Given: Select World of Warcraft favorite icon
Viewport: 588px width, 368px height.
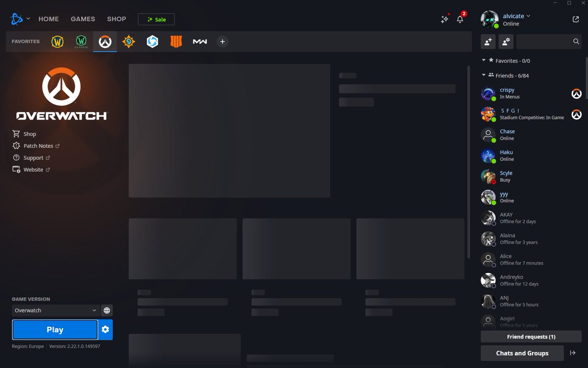Looking at the screenshot, I should [58, 42].
